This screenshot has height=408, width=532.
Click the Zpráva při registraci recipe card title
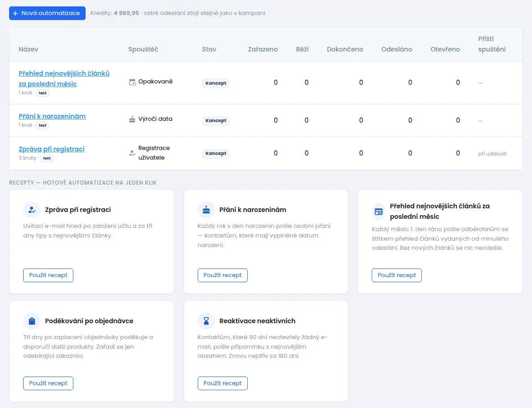coord(78,210)
